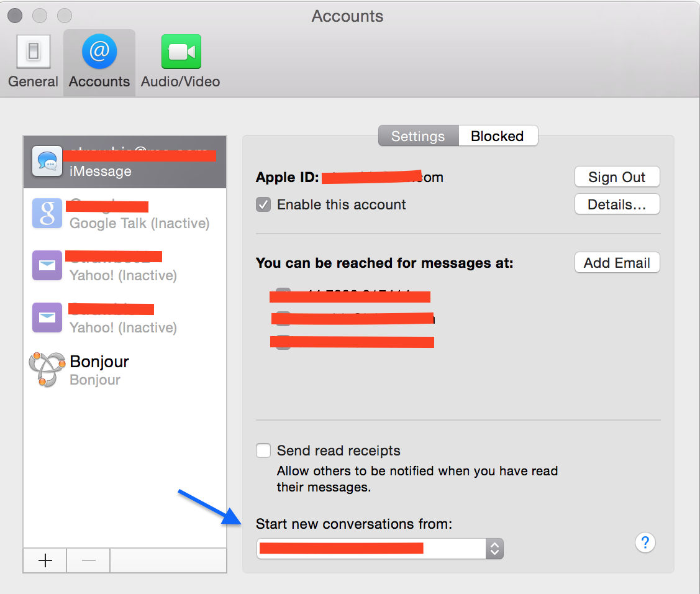Screen dimensions: 700x594
Task: Open help with the question mark button
Action: (645, 542)
